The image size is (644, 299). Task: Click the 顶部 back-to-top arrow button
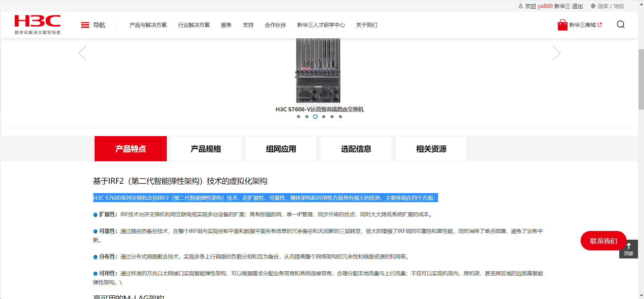(x=629, y=249)
